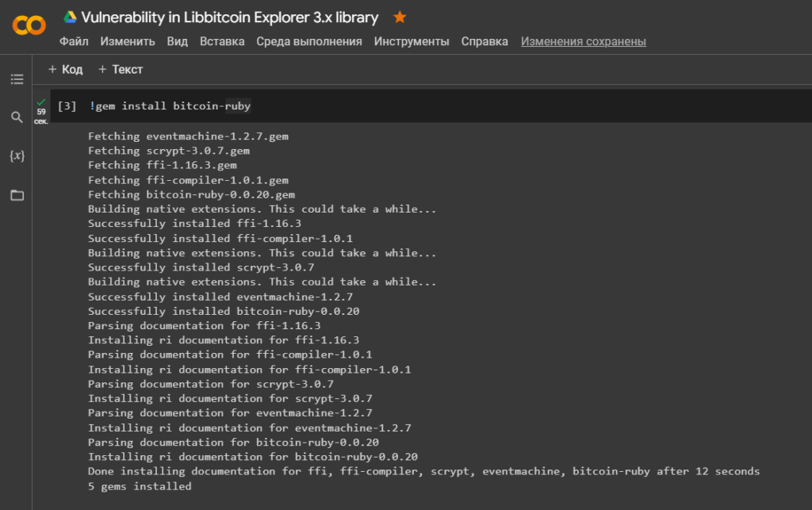
Task: Click 'Parsing documentation for eventmachine-1.2.7' line
Action: click(230, 413)
